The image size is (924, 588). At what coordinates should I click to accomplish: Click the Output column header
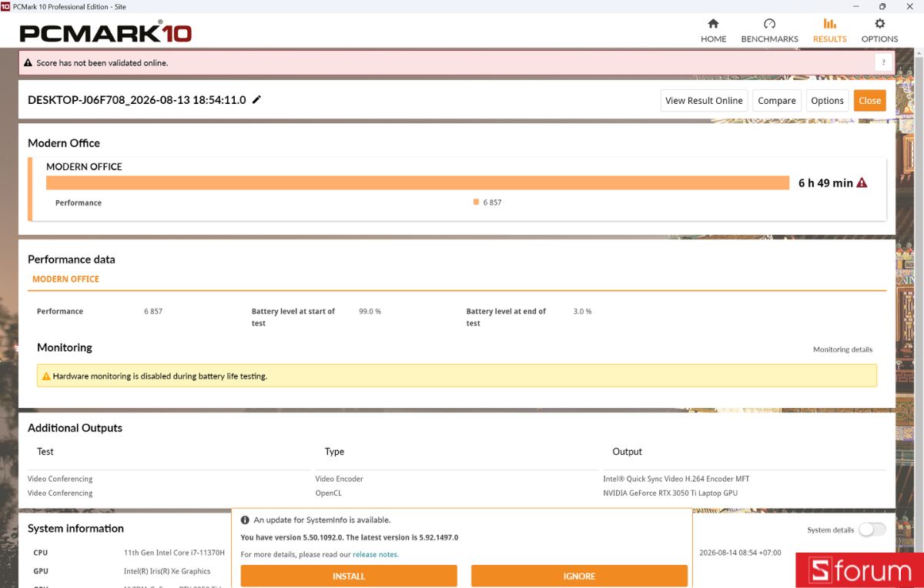pos(627,452)
